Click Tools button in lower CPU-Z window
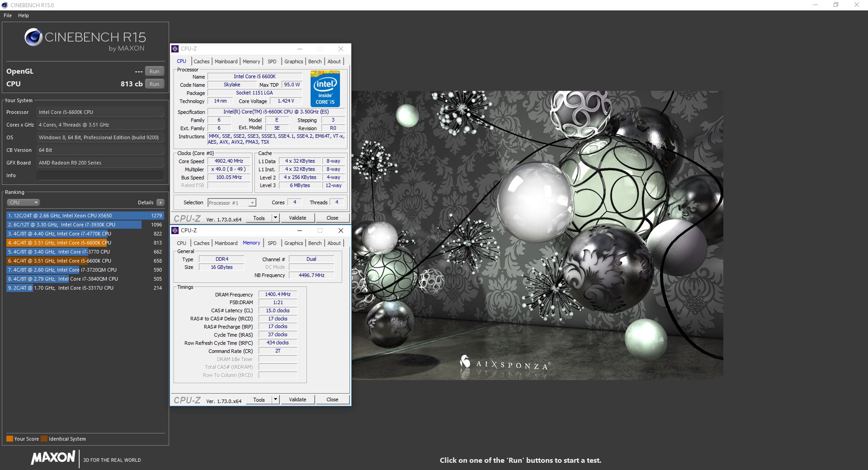This screenshot has width=868, height=470. [259, 399]
